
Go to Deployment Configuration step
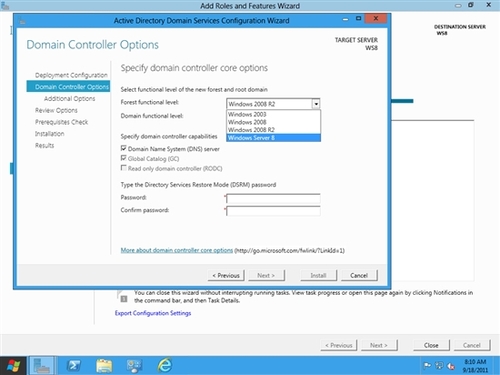[x=71, y=75]
